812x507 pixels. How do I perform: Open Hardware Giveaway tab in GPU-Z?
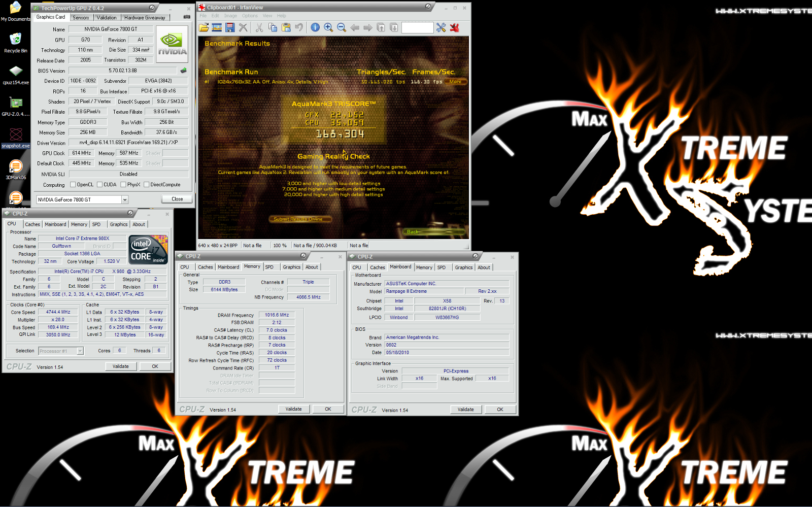[145, 17]
